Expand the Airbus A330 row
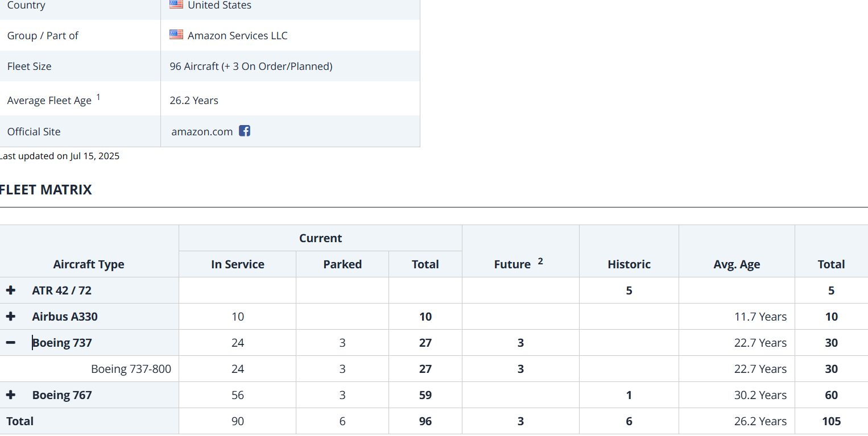 point(11,317)
